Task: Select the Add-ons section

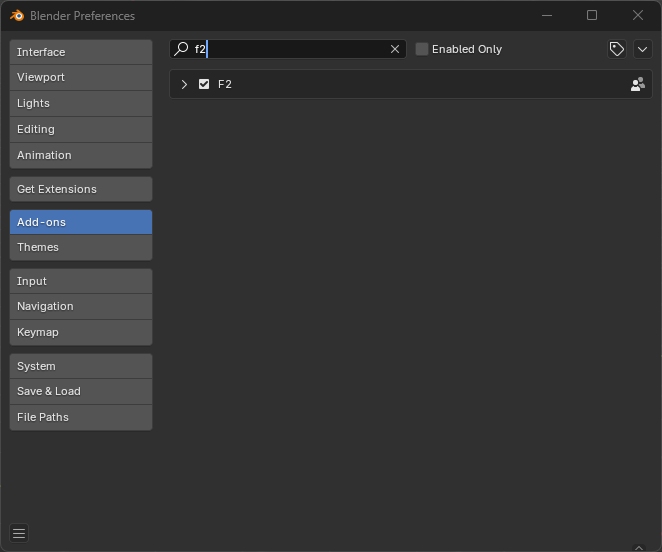Action: pos(81,222)
